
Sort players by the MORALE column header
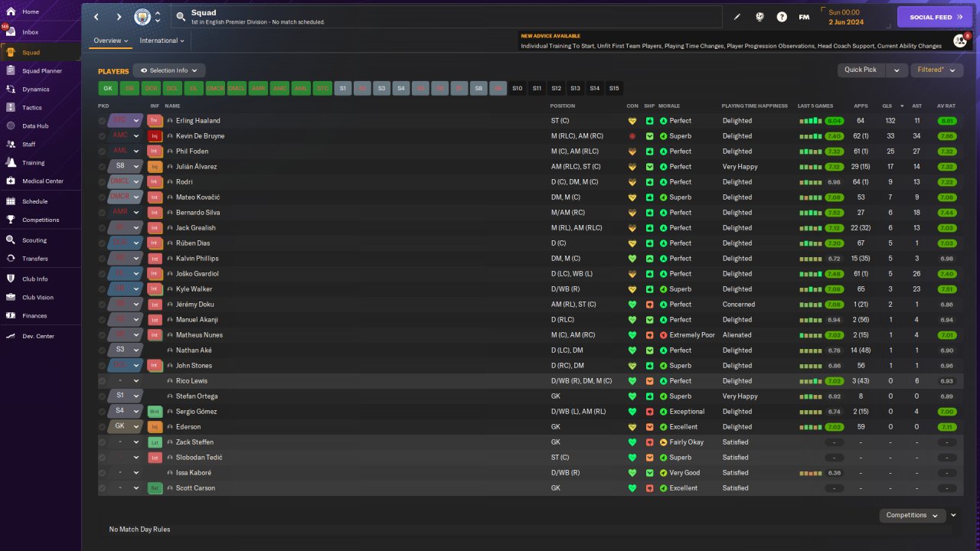pos(669,106)
